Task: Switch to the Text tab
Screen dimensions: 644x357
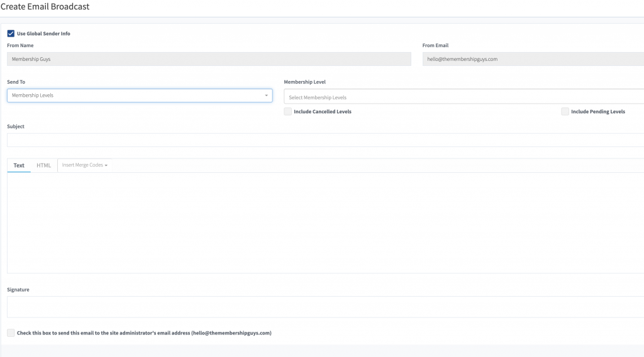Action: click(19, 165)
